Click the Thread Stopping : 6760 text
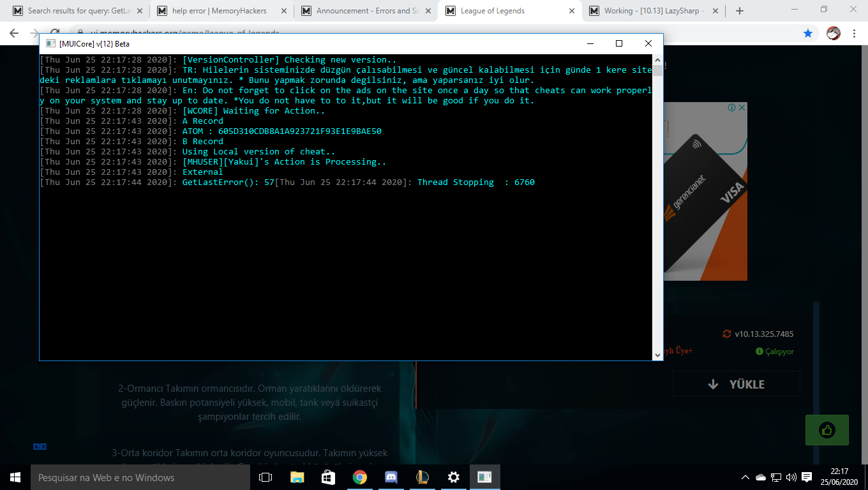The width and height of the screenshot is (868, 490). tap(476, 182)
